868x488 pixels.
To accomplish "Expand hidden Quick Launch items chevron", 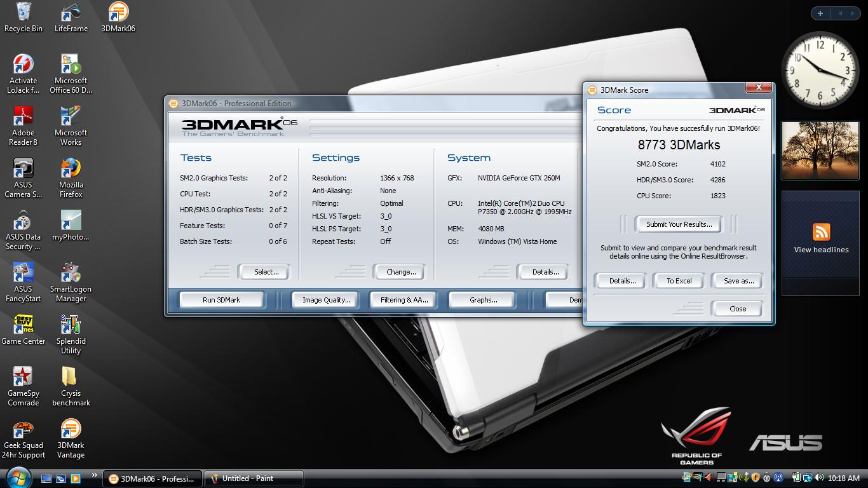I will click(x=95, y=475).
